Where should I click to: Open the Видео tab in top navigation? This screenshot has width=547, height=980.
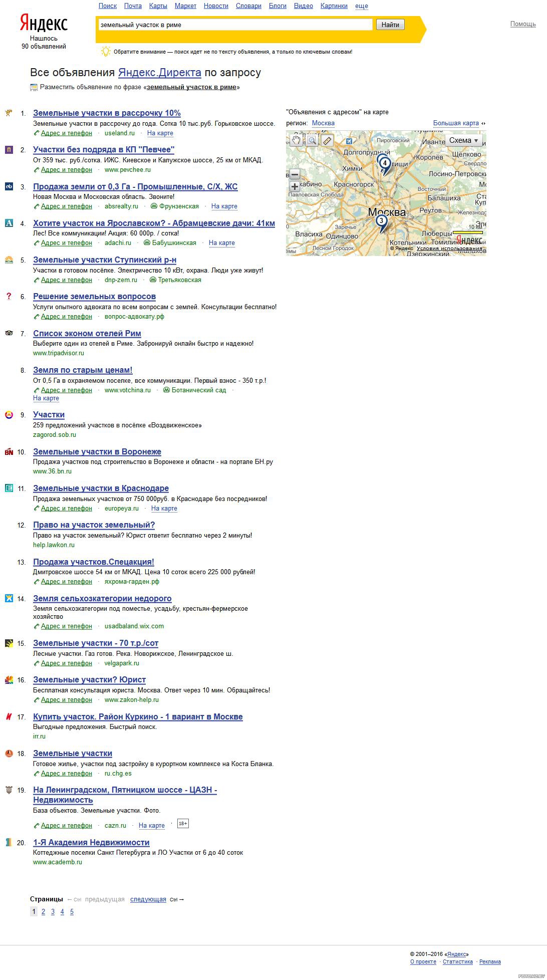304,6
